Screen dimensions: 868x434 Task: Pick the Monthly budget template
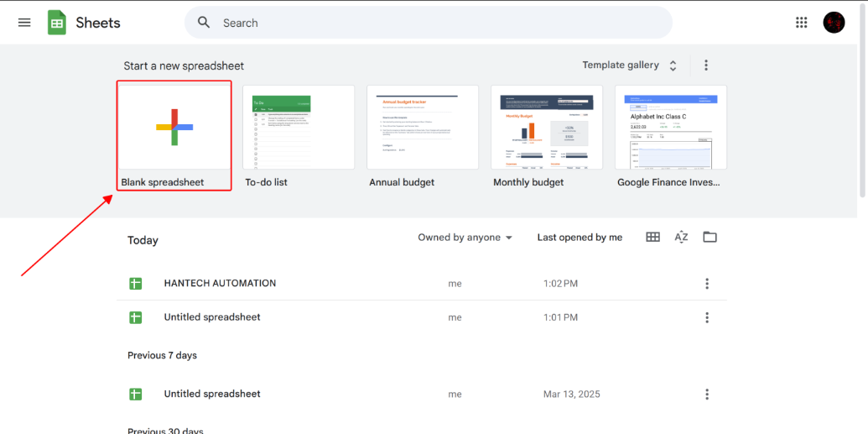547,128
